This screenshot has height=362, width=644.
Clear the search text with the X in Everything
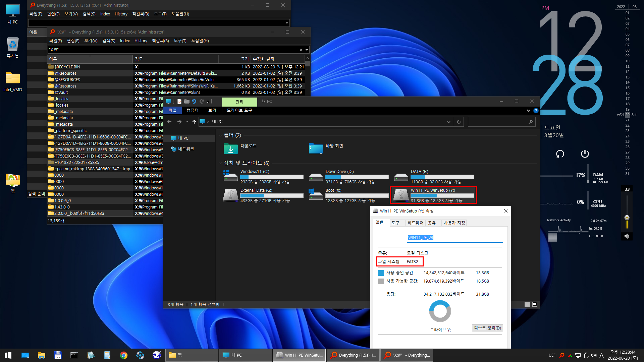pyautogui.click(x=301, y=50)
